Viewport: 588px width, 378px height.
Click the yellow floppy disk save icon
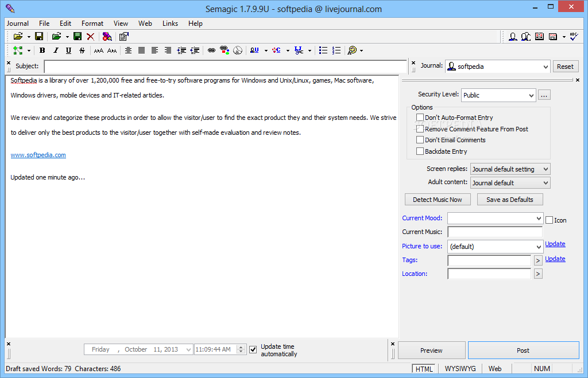pyautogui.click(x=39, y=36)
